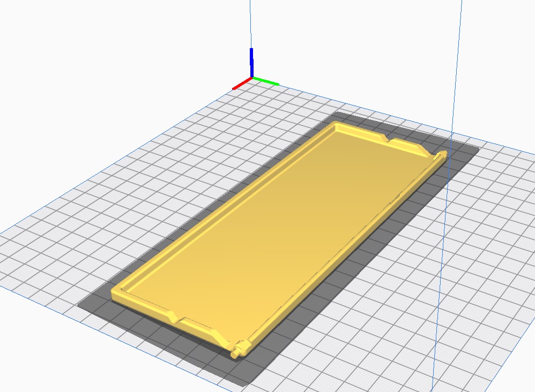Screen dimensions: 535x392
Task: Click the green Y axis arrow
Action: [266, 81]
